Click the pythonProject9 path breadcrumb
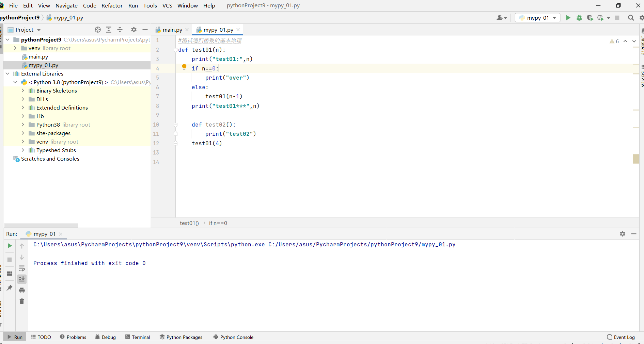The width and height of the screenshot is (644, 344). (x=20, y=17)
